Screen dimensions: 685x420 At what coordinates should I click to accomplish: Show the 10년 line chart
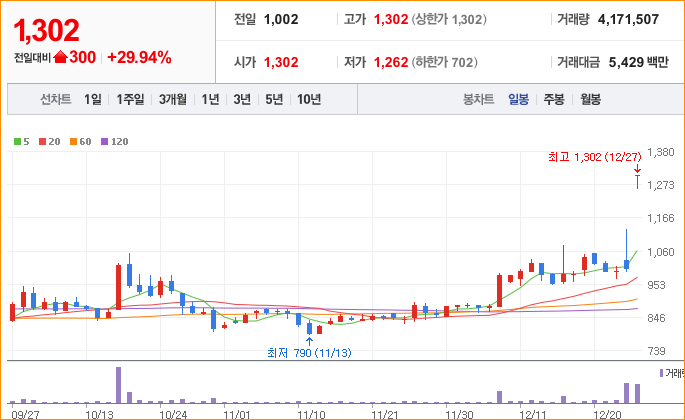[309, 99]
